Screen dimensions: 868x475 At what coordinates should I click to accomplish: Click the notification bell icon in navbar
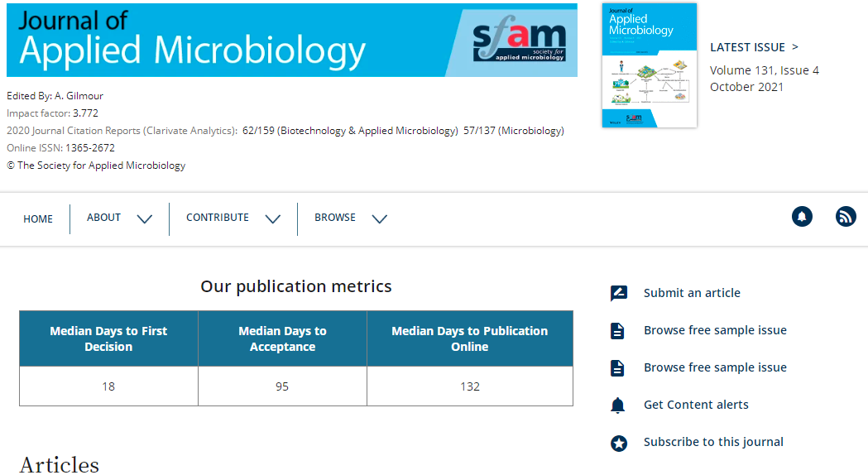click(802, 217)
